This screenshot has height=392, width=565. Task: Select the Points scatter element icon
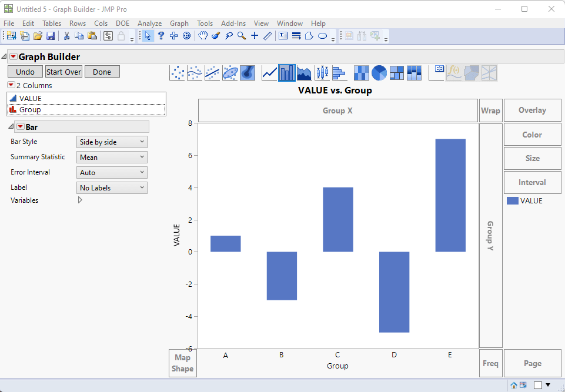(x=177, y=73)
